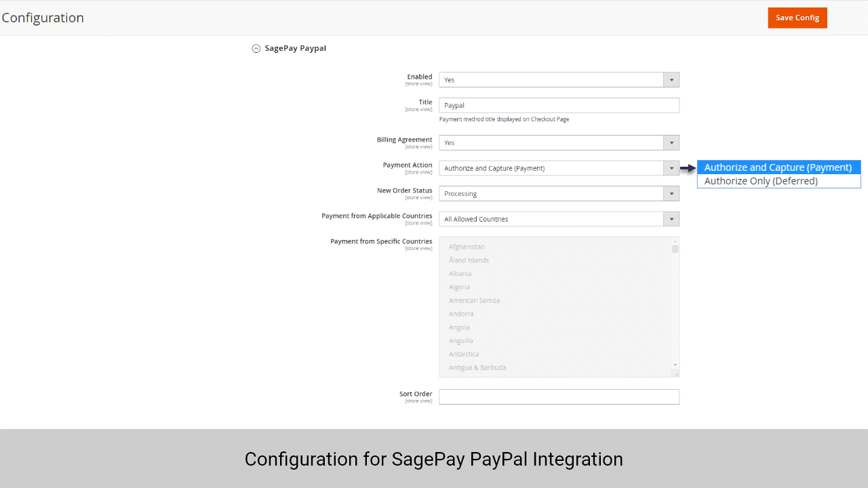Click the Sort Order input field
The image size is (868, 488).
[559, 396]
